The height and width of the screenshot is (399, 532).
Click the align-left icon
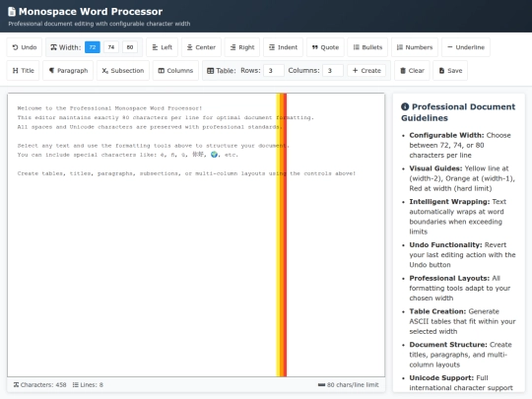coord(155,47)
